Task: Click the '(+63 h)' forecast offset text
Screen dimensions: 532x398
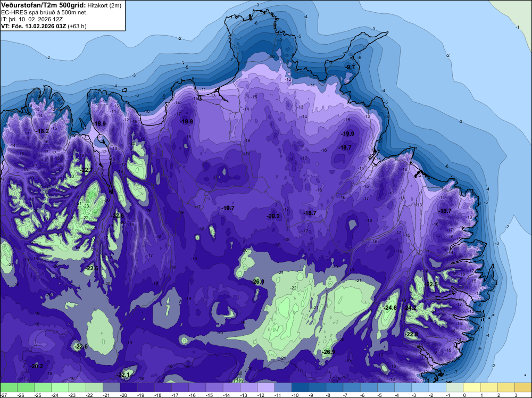Action: (77, 26)
